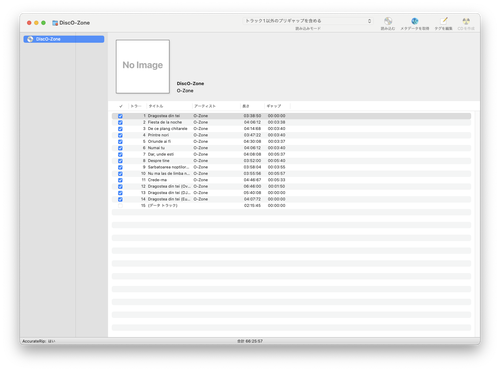Click the 06:46:00 length of track 12
The height and width of the screenshot is (371, 500).
[252, 186]
